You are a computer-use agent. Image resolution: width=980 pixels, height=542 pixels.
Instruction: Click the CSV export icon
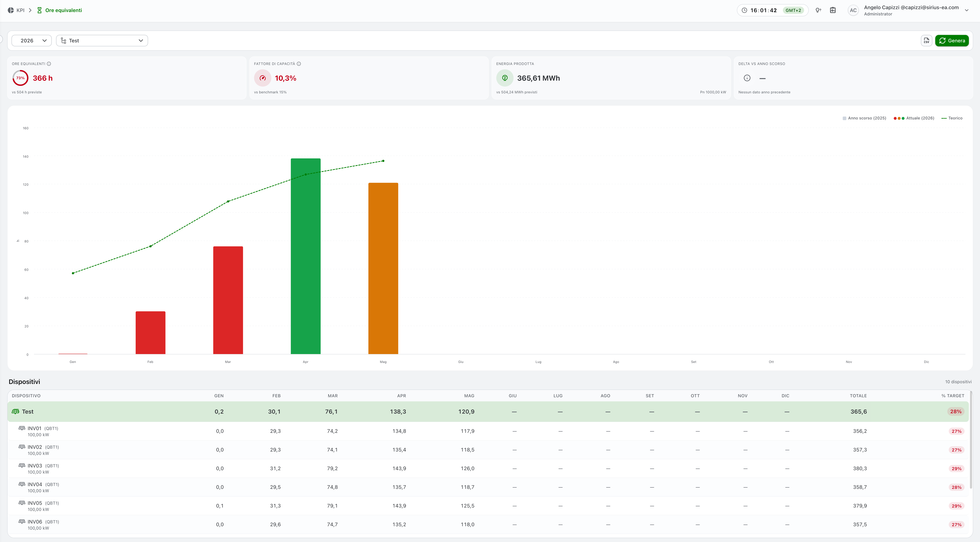pyautogui.click(x=926, y=41)
